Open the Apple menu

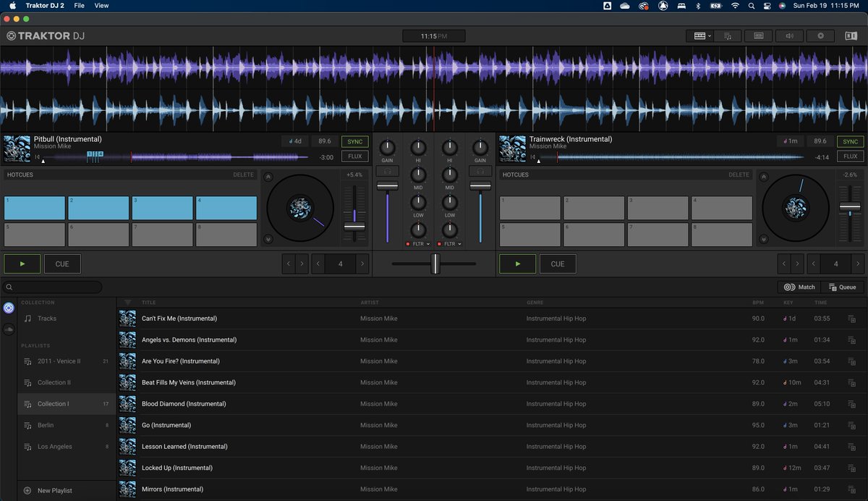point(12,5)
